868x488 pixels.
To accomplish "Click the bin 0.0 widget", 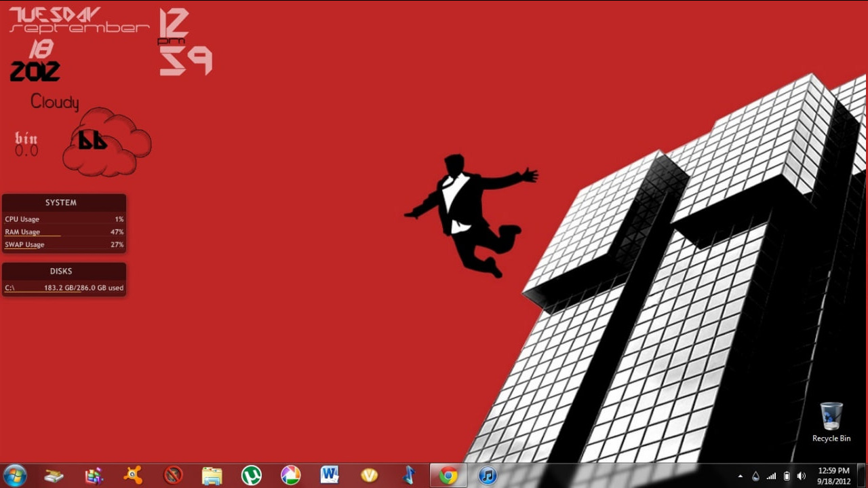I will coord(27,145).
